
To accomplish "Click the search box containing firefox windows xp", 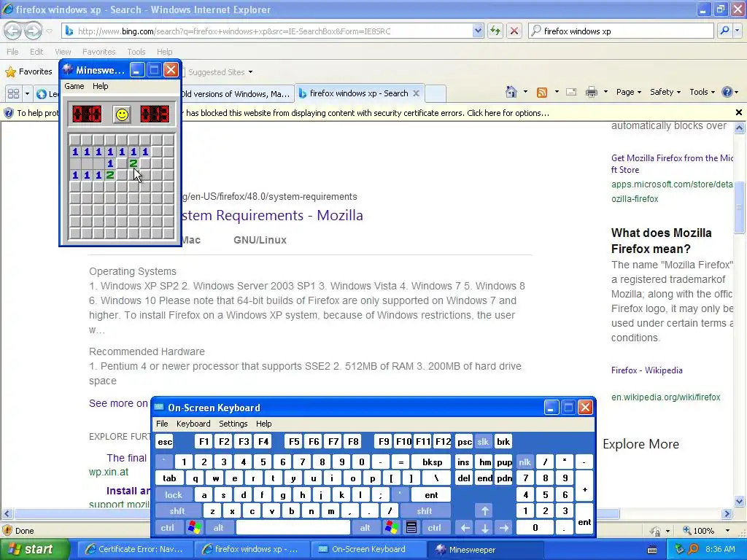I will pos(622,31).
